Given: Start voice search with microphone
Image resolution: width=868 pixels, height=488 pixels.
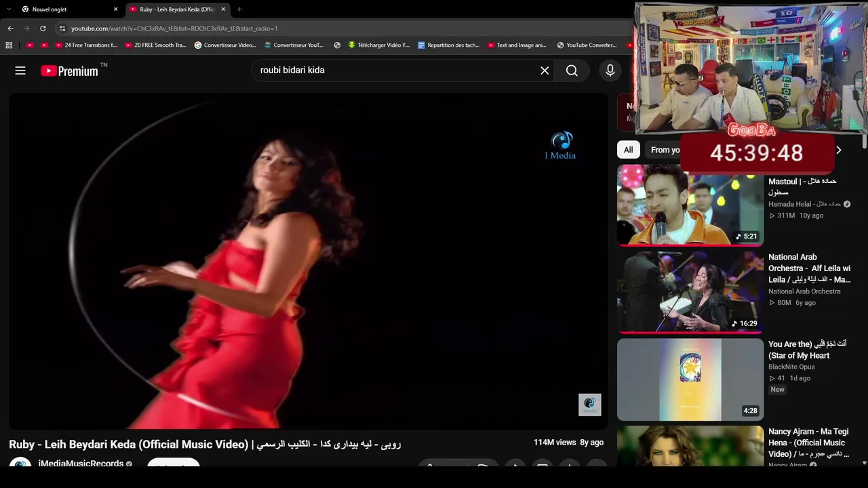Looking at the screenshot, I should coord(610,70).
